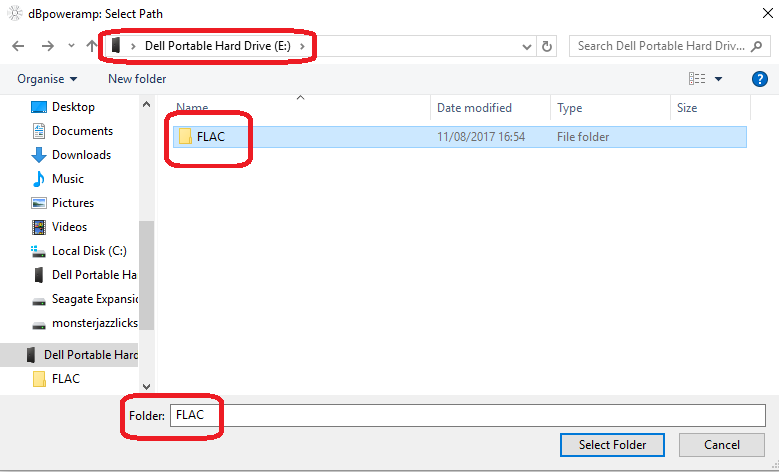
Task: Open the help question mark icon
Action: click(759, 79)
